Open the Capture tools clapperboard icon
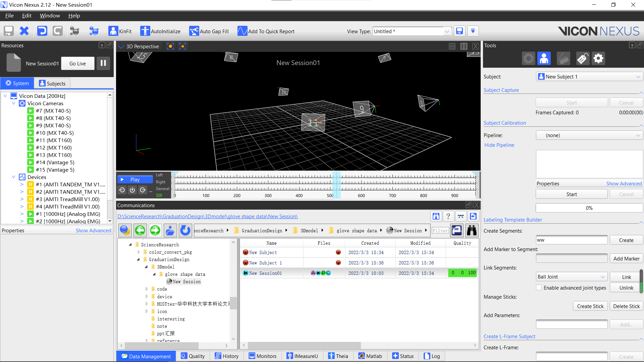644x362 pixels. (563, 59)
